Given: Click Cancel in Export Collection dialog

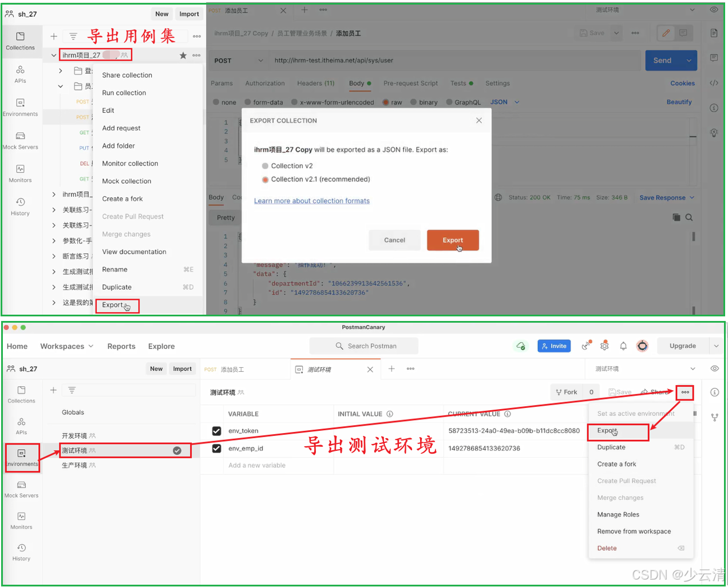Looking at the screenshot, I should [394, 240].
